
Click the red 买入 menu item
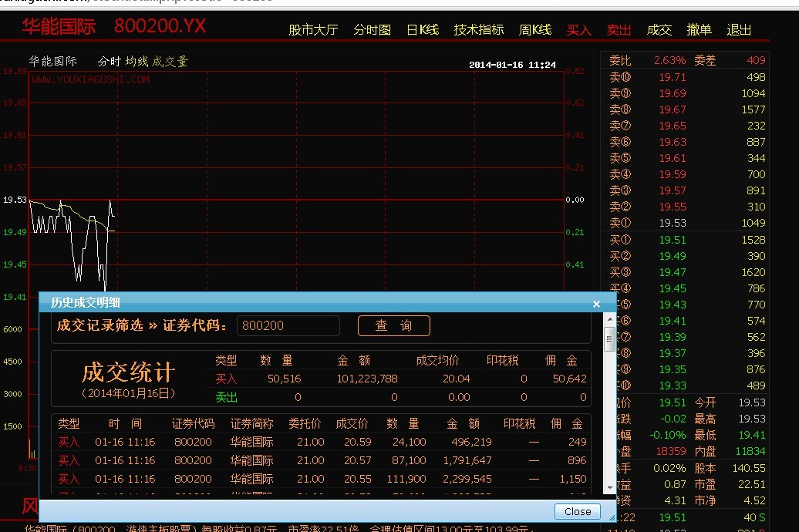coord(579,29)
